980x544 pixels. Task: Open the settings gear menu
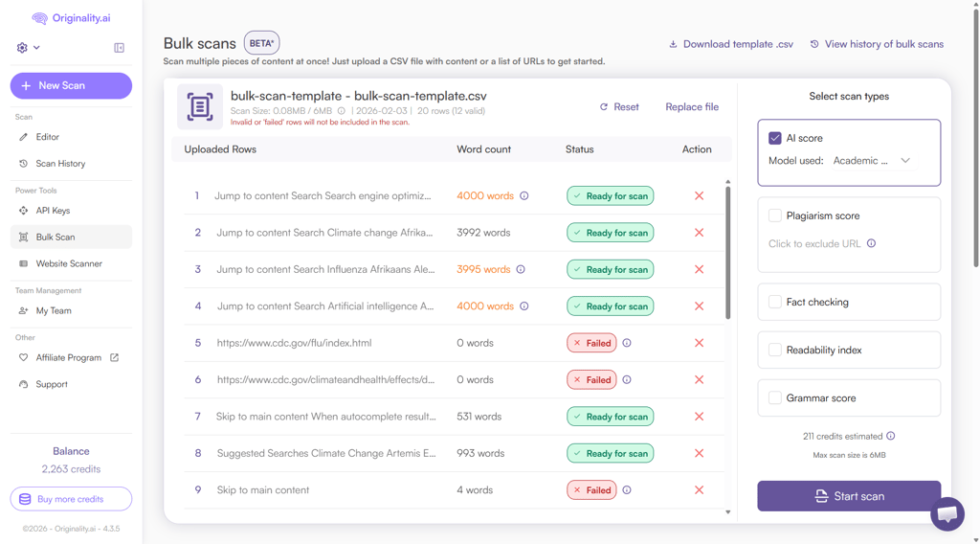pyautogui.click(x=23, y=48)
